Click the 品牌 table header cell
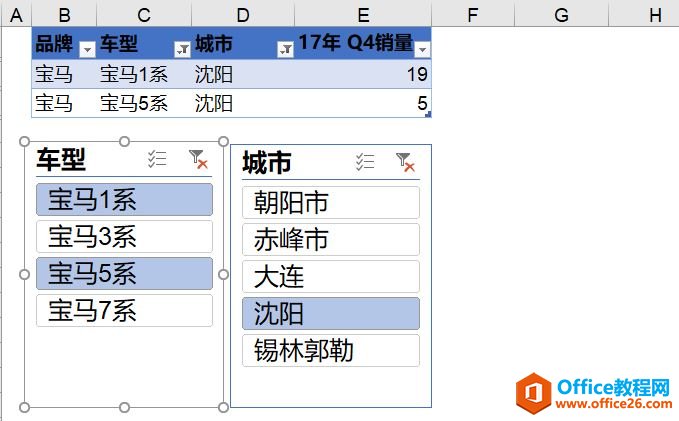 64,43
